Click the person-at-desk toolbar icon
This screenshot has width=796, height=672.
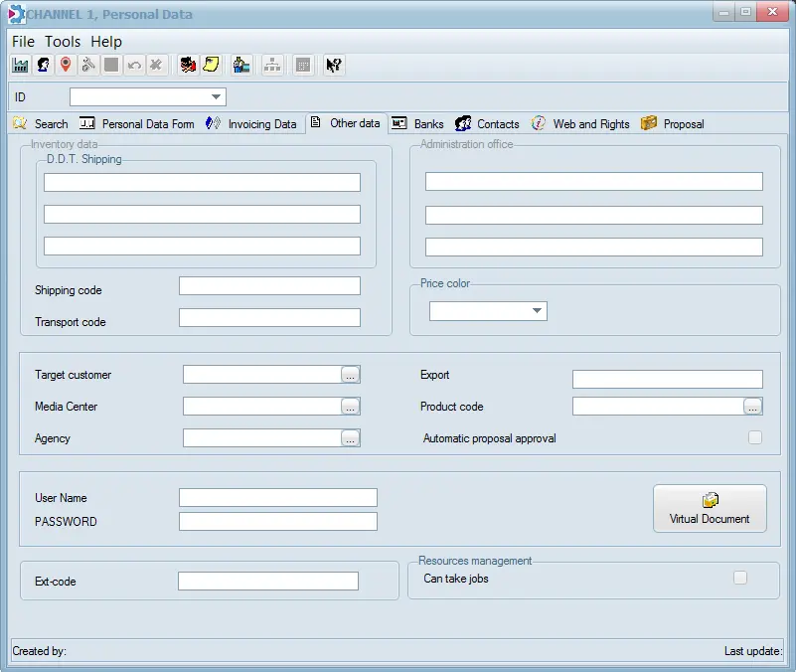pyautogui.click(x=240, y=65)
